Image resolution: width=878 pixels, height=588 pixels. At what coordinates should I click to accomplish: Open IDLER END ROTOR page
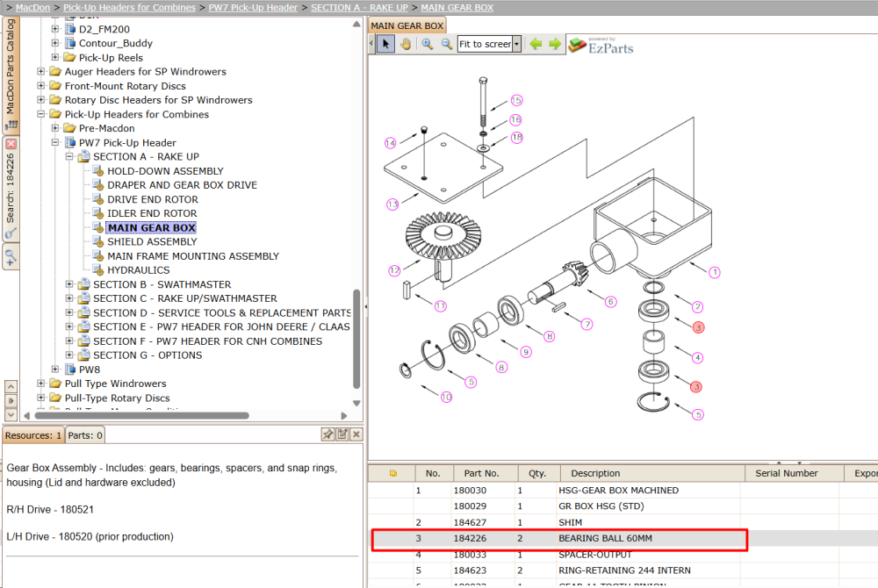point(152,213)
